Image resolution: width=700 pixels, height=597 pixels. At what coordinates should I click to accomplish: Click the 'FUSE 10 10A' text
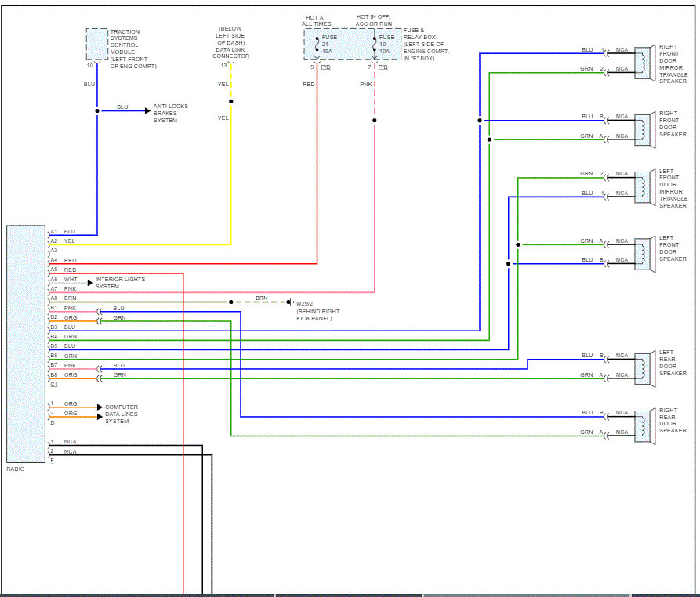tap(386, 44)
